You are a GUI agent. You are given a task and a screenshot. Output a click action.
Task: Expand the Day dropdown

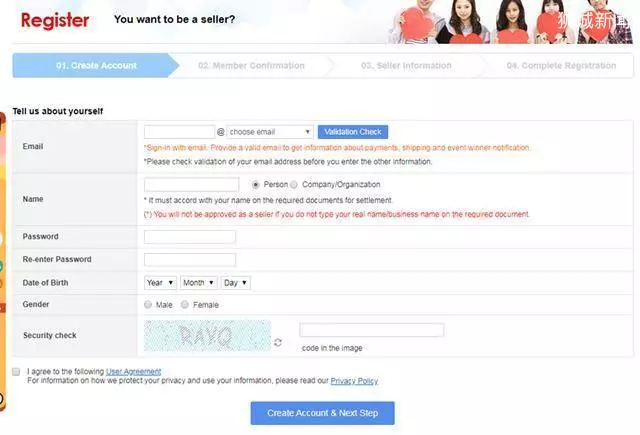(x=236, y=282)
